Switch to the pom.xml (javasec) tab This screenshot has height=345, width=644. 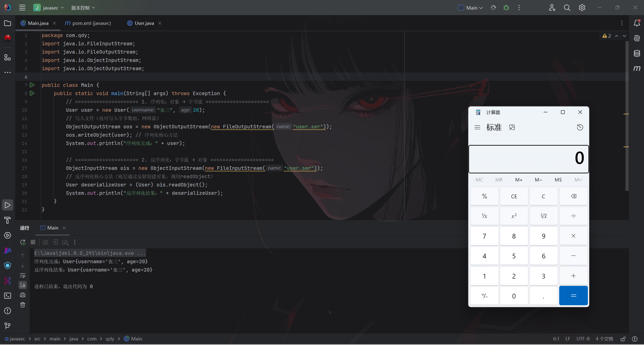point(91,23)
